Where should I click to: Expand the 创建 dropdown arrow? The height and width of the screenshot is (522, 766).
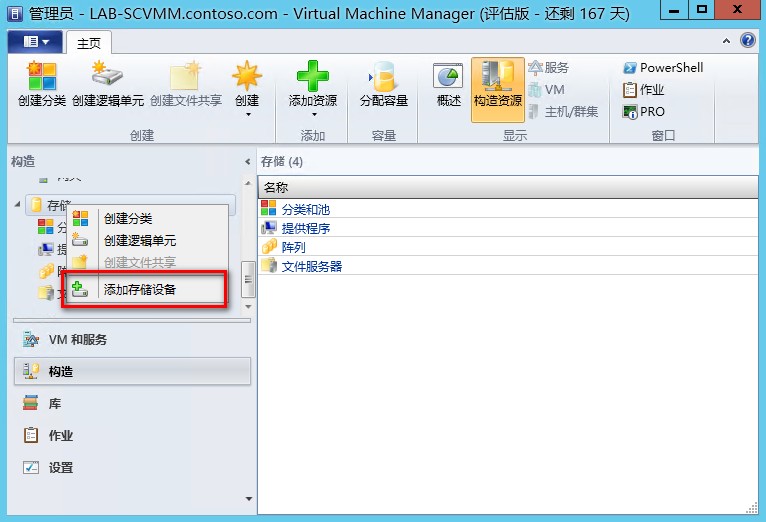click(x=248, y=115)
